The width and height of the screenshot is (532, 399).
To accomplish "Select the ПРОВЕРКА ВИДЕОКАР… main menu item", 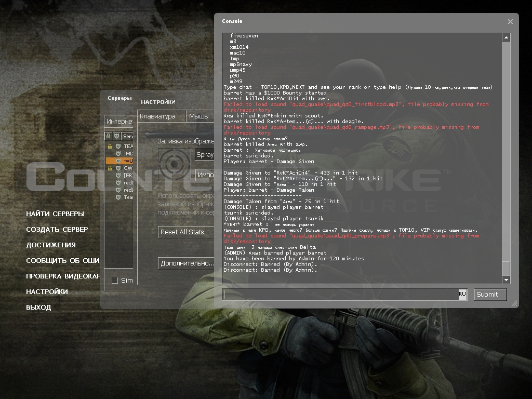I will [x=63, y=276].
